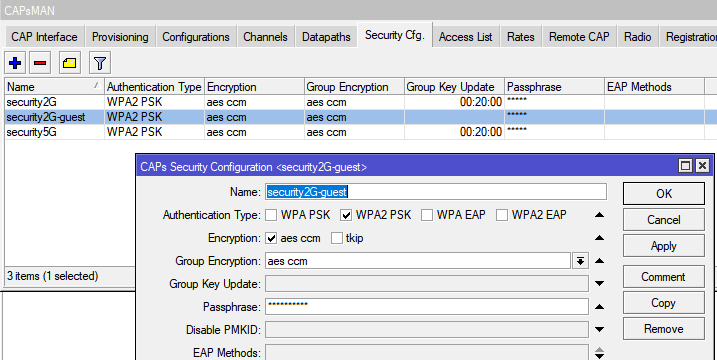Collapse the Passphrase field with the up arrow
The height and width of the screenshot is (360, 717).
point(599,306)
